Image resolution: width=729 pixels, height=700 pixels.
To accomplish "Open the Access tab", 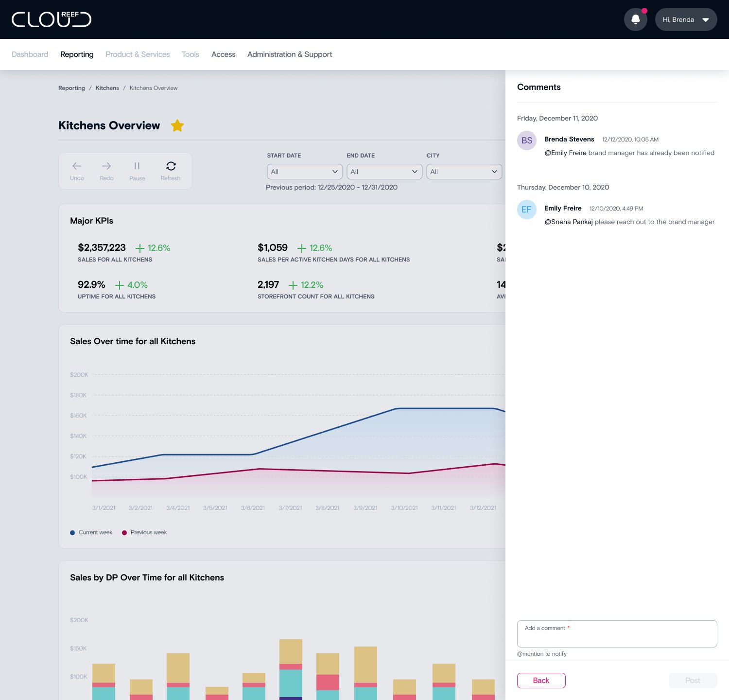I will point(224,54).
